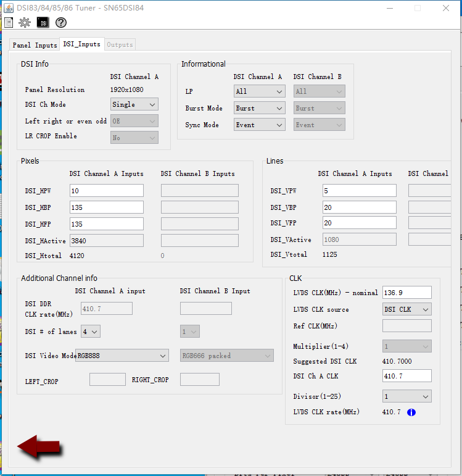Click the Channel B LP dropdown
The height and width of the screenshot is (476, 462).
coord(319,91)
